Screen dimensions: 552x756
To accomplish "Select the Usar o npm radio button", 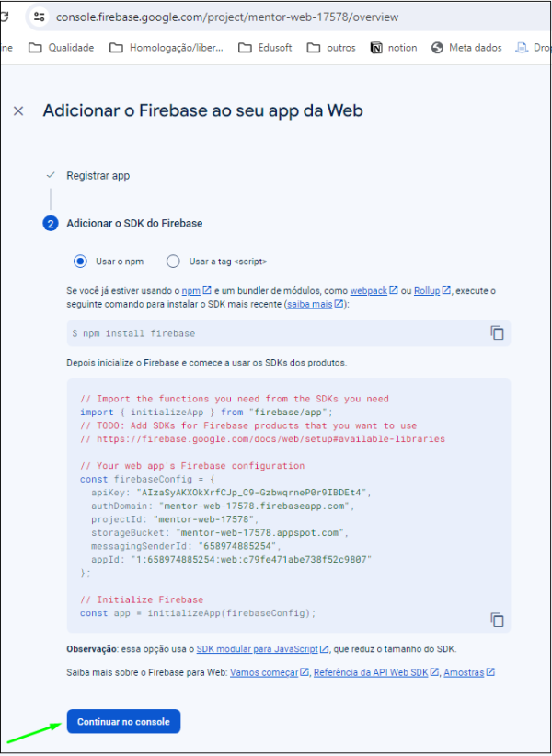I will [x=80, y=262].
